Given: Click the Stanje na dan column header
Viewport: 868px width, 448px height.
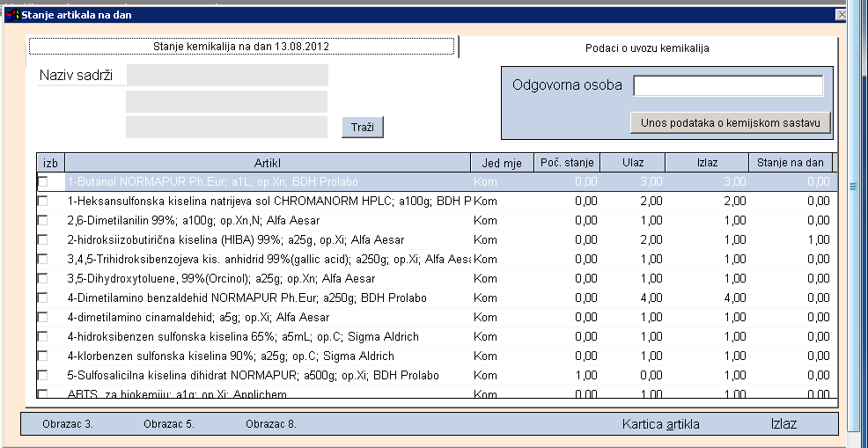Looking at the screenshot, I should click(791, 163).
